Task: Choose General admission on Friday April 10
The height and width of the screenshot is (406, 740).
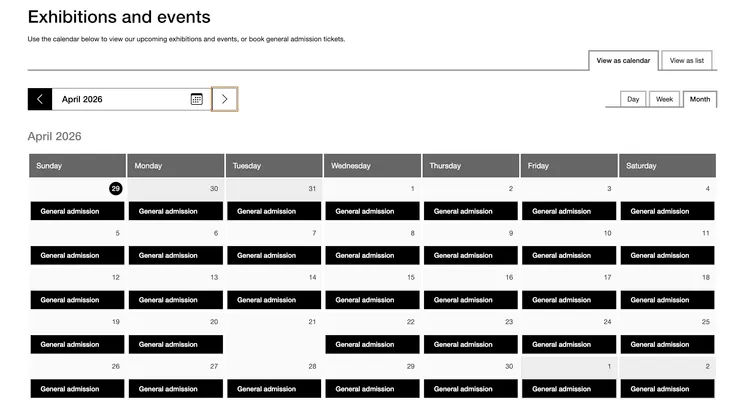Action: click(x=569, y=255)
